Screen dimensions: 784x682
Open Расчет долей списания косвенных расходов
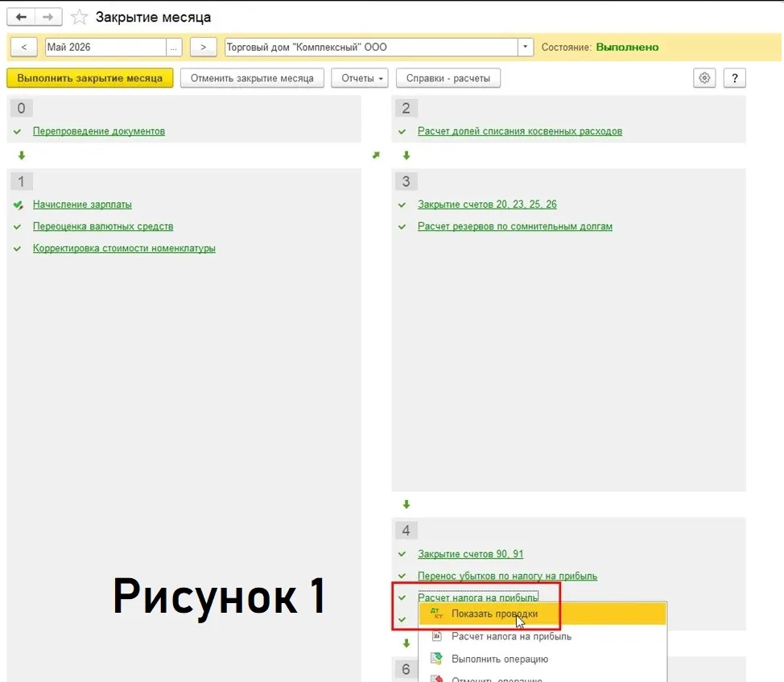click(520, 131)
